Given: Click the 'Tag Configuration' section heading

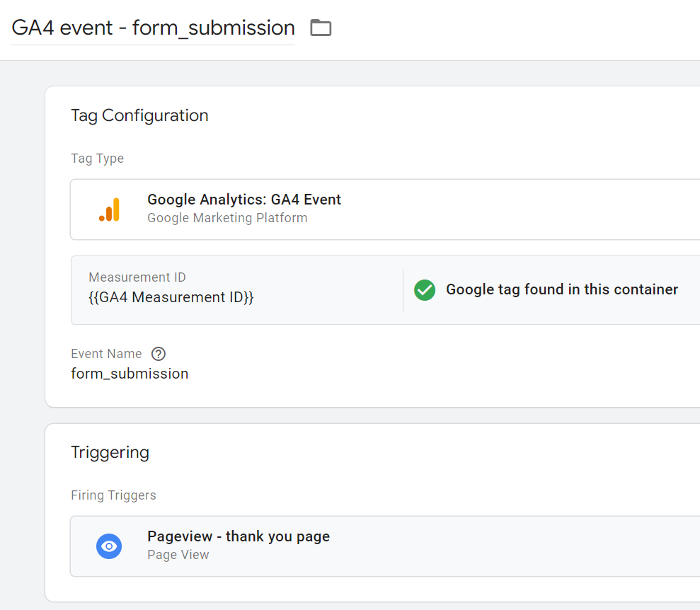Looking at the screenshot, I should [x=139, y=115].
